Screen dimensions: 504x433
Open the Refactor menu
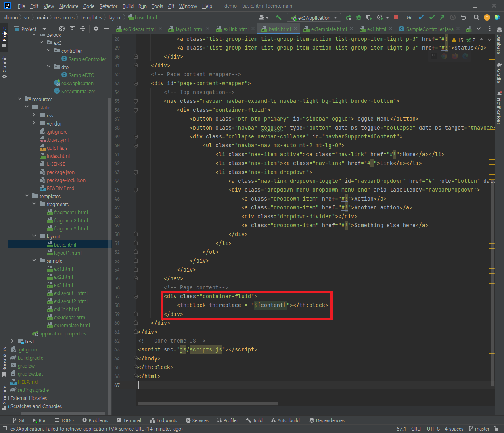pos(109,6)
